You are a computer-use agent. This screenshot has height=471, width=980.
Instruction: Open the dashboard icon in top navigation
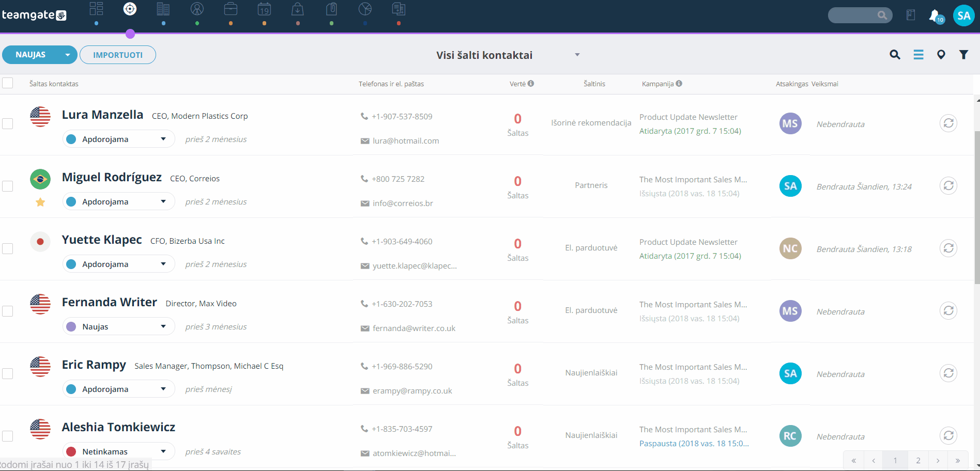tap(96, 9)
